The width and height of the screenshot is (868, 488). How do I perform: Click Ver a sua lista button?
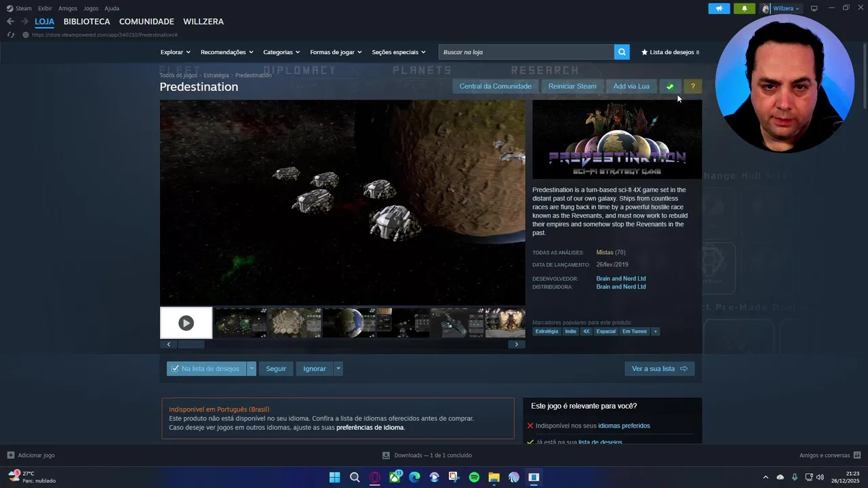(x=659, y=369)
